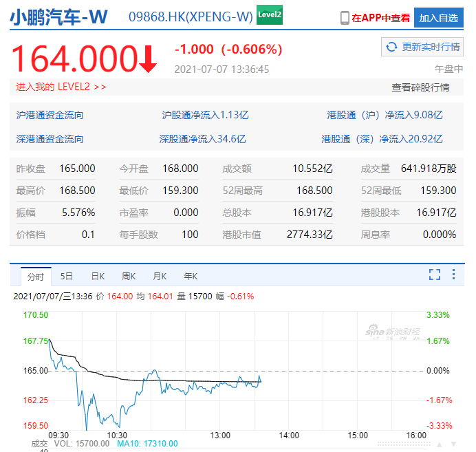The height and width of the screenshot is (452, 476).
Task: Click chart time label 13:00
Action: click(220, 435)
